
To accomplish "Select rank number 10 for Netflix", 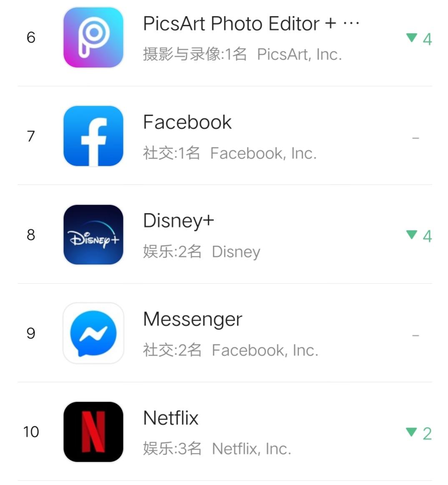I will 31,432.
